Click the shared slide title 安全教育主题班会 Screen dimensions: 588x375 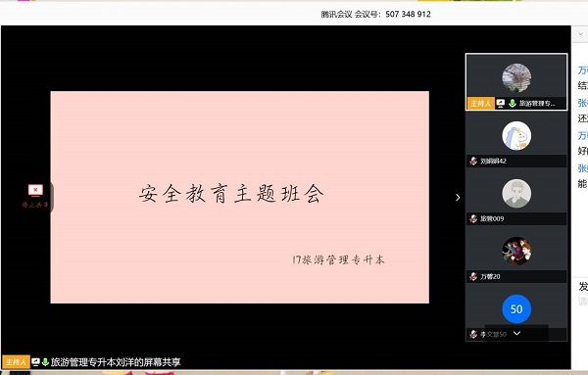tap(231, 194)
